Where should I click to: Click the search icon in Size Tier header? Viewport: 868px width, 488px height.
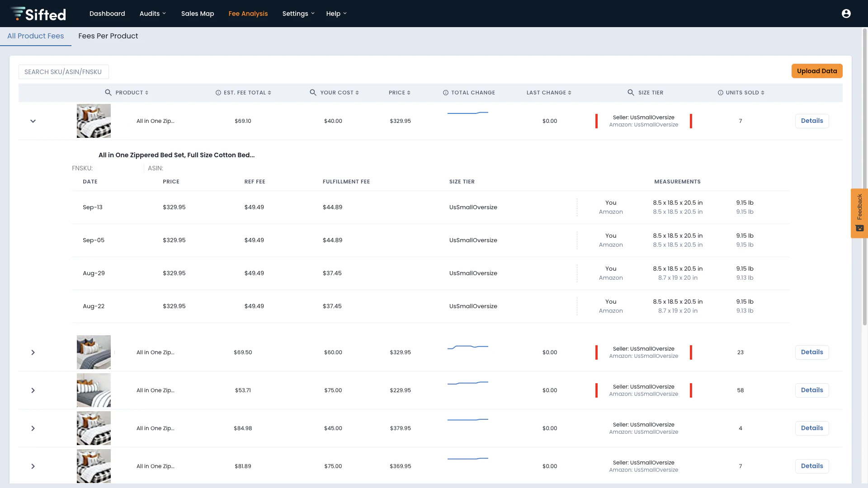[631, 93]
